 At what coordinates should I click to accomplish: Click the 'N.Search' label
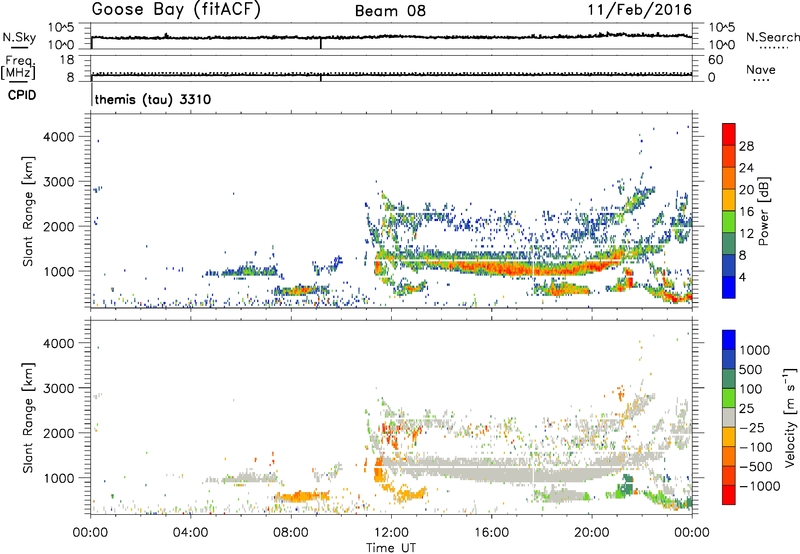tap(772, 37)
